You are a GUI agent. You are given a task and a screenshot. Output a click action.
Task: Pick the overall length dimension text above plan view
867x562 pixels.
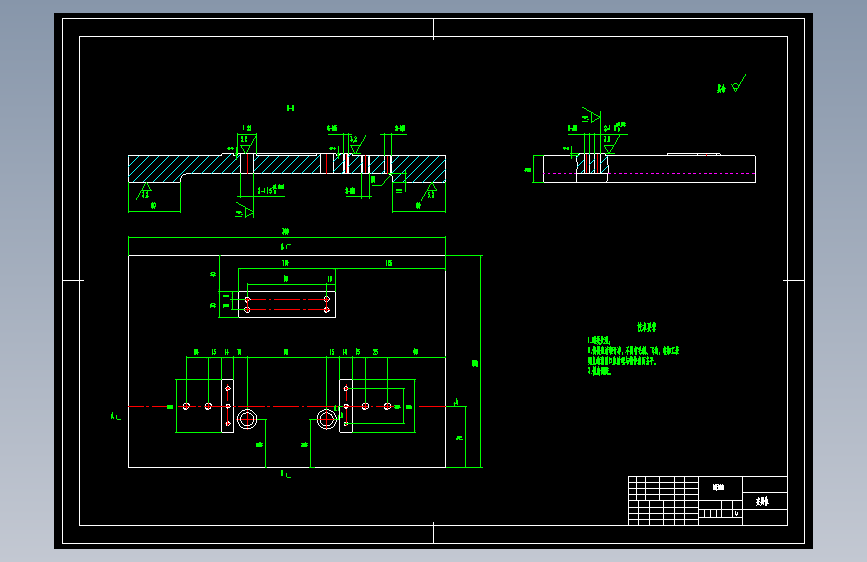click(285, 232)
